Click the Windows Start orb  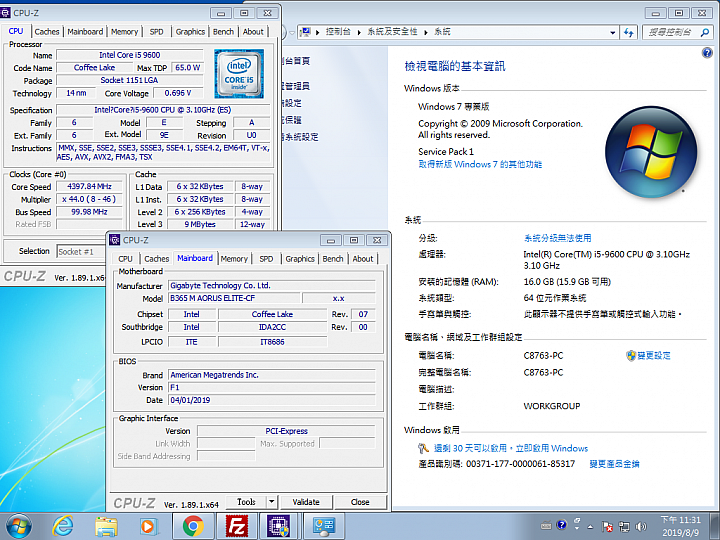tap(19, 526)
